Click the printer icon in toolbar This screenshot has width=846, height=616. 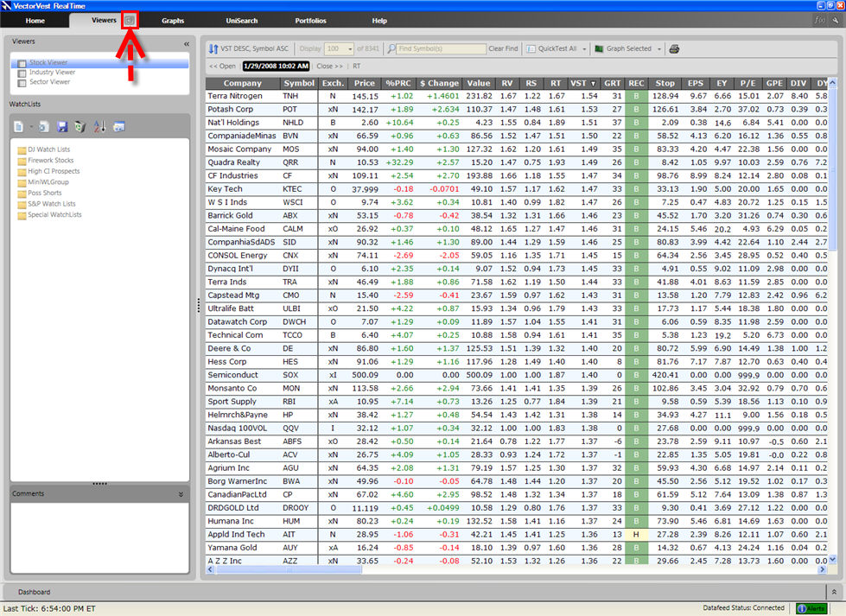point(674,49)
